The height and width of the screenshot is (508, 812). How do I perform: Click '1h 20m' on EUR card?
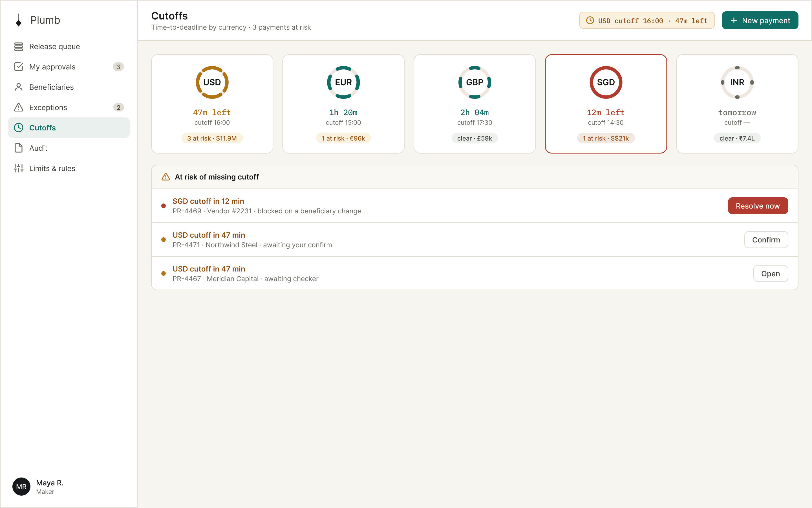click(344, 113)
